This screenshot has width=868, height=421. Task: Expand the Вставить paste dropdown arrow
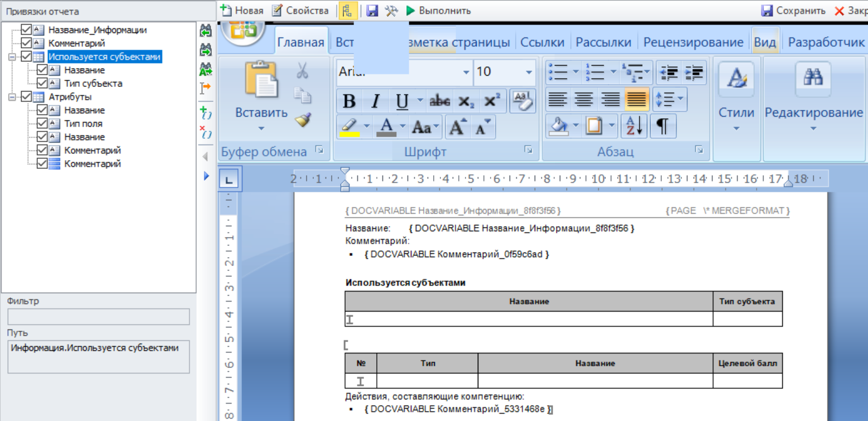261,129
